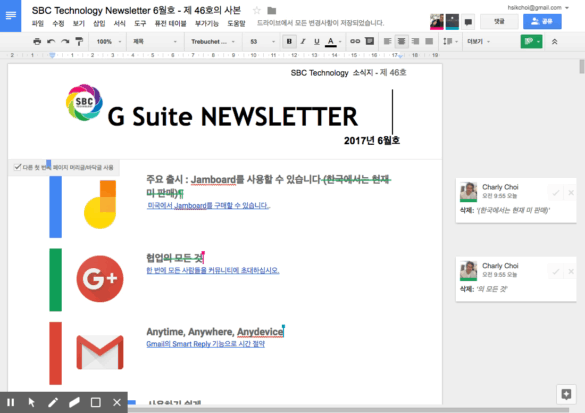Screen dimensions: 585x413
Task: Collapse the menus with the double chevron
Action: click(554, 42)
